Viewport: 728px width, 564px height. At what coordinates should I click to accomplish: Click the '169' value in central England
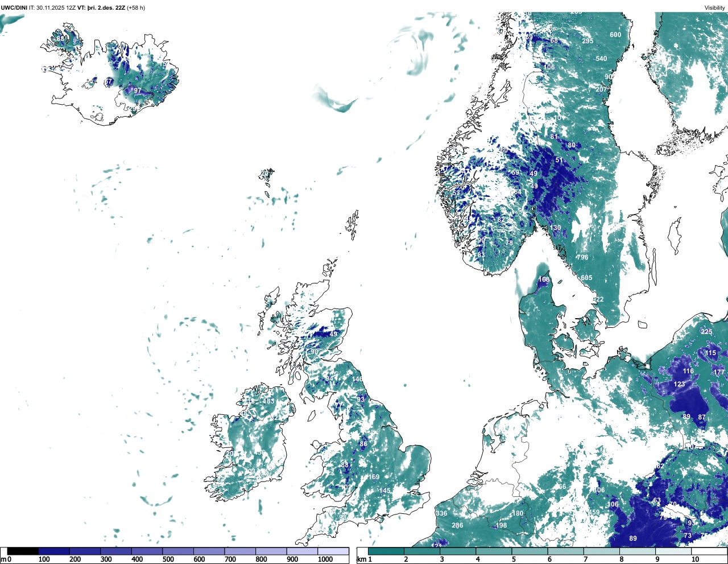pos(374,477)
